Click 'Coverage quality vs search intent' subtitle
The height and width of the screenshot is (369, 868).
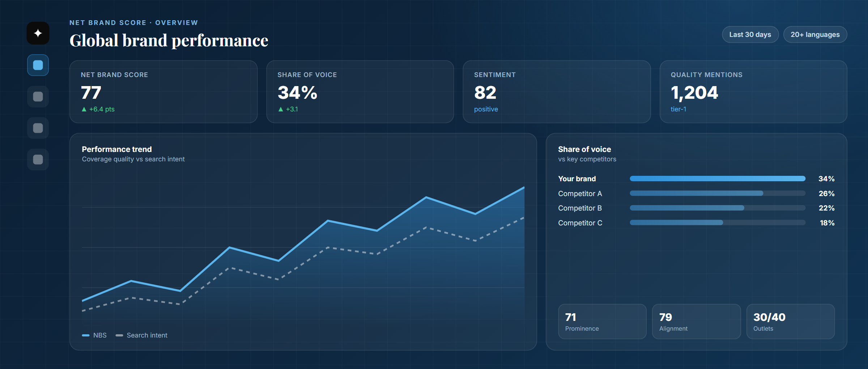pyautogui.click(x=133, y=159)
